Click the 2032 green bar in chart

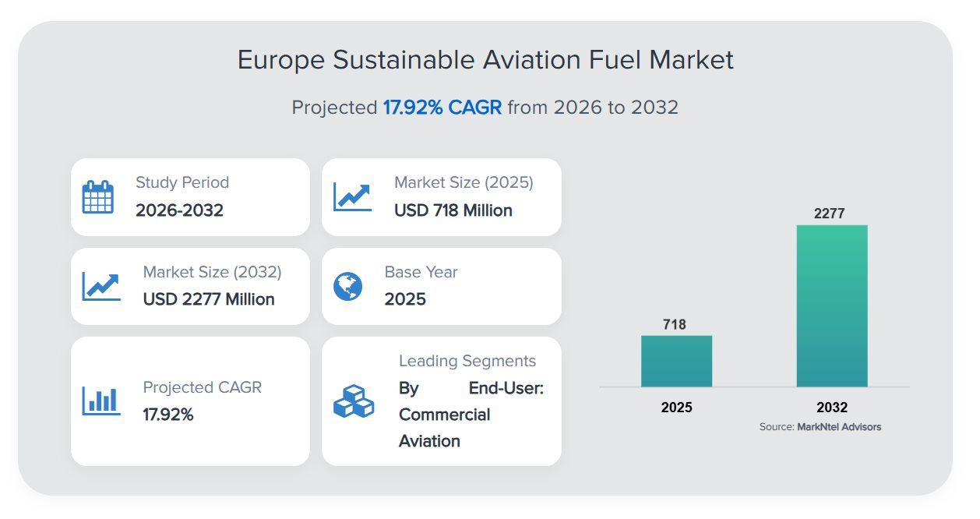[x=831, y=305]
